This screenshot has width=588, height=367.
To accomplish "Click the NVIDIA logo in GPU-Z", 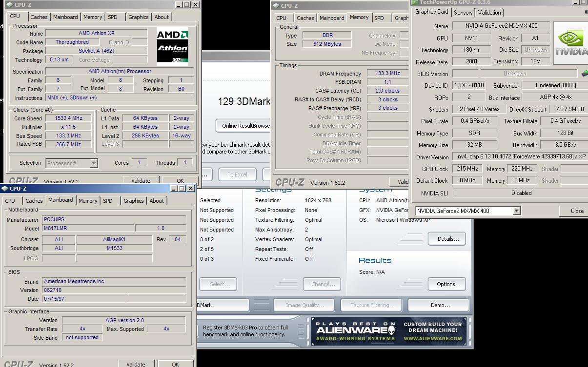I will click(x=571, y=43).
